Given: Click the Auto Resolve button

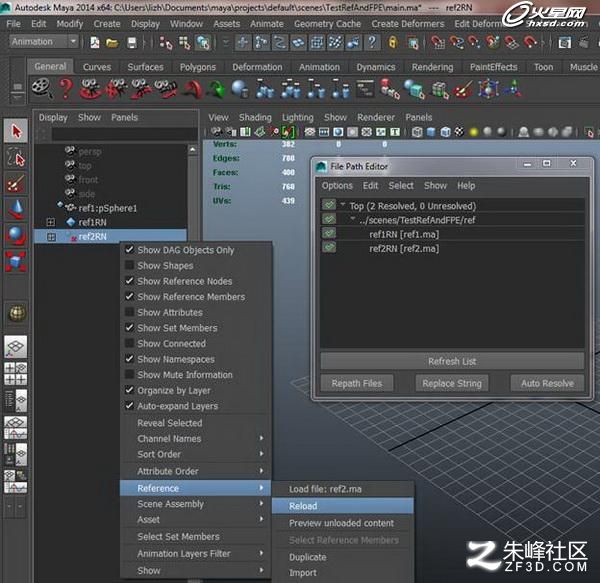Looking at the screenshot, I should click(x=547, y=383).
